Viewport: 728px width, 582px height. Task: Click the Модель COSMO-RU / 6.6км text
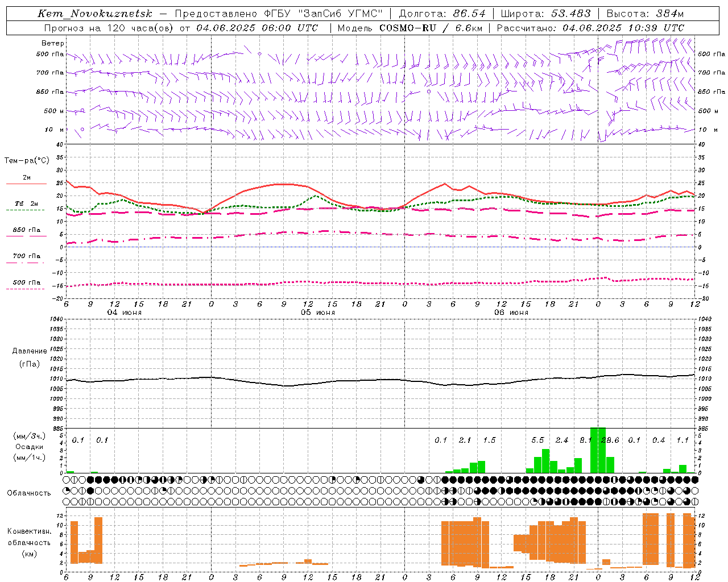(x=409, y=28)
